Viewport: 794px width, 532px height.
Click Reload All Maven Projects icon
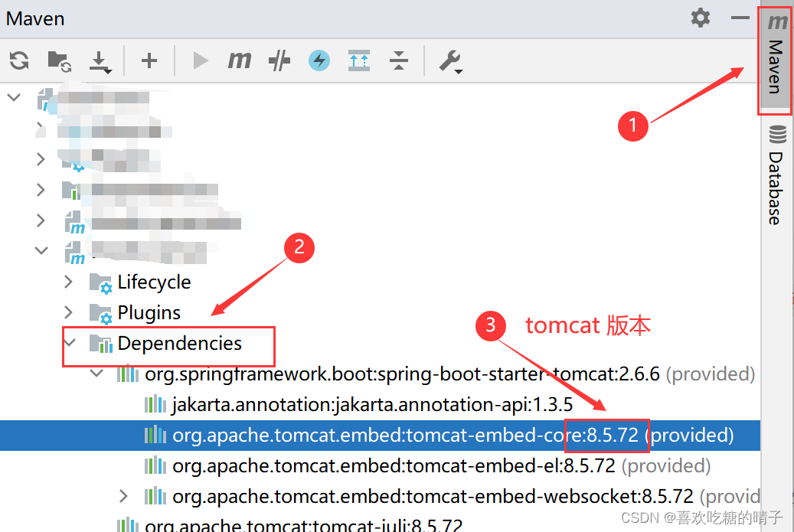[x=19, y=60]
